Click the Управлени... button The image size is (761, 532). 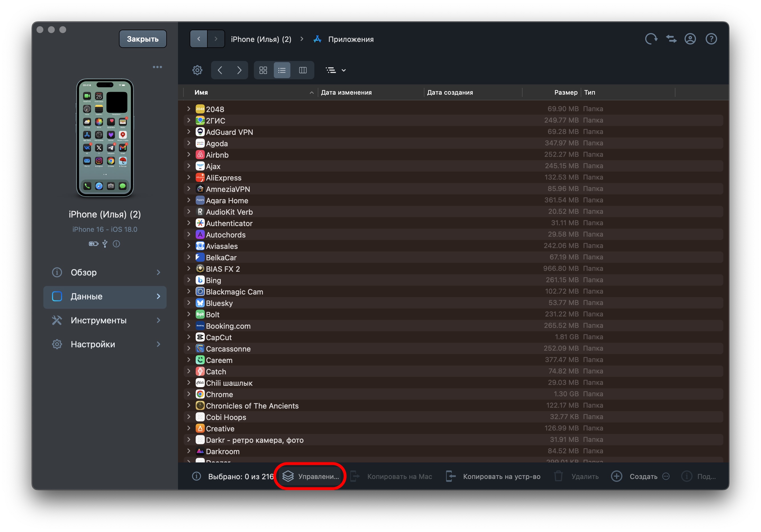click(311, 477)
